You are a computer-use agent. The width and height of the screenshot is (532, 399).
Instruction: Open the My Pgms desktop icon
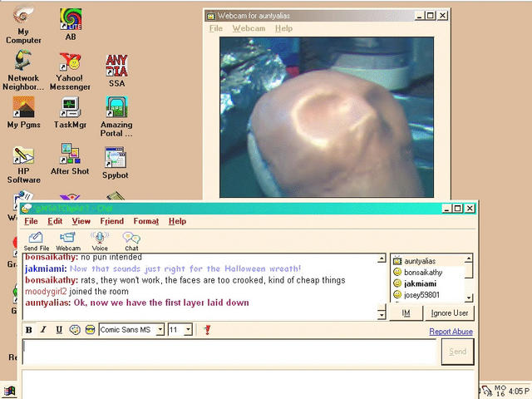(24, 113)
